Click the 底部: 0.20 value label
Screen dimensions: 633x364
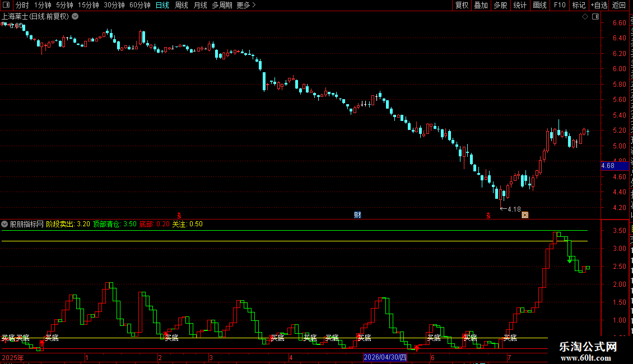pyautogui.click(x=155, y=224)
